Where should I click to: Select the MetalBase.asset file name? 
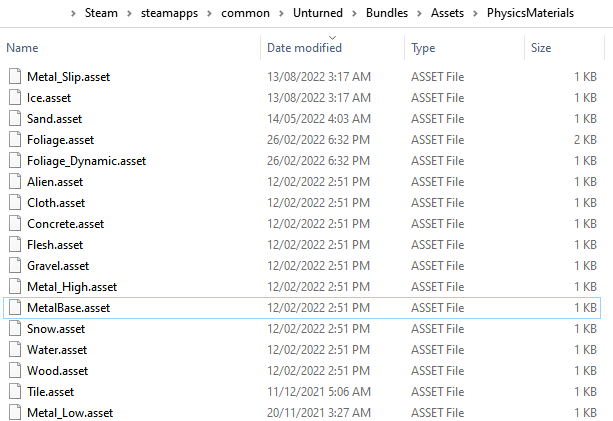pos(68,308)
